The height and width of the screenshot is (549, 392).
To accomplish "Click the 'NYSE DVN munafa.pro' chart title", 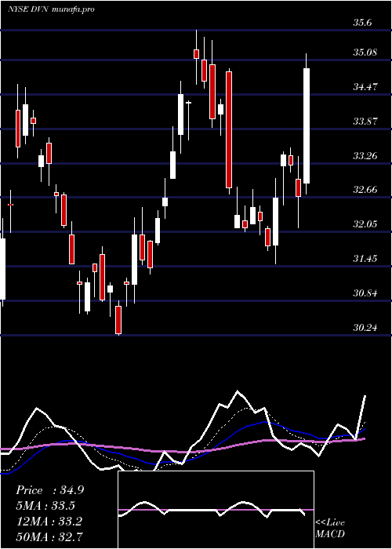I will pyautogui.click(x=52, y=9).
